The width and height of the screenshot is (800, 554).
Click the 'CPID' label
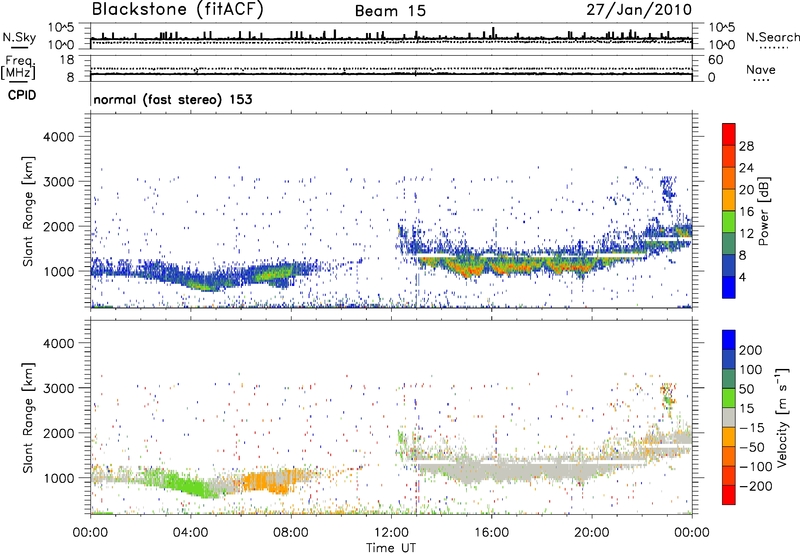pyautogui.click(x=22, y=95)
